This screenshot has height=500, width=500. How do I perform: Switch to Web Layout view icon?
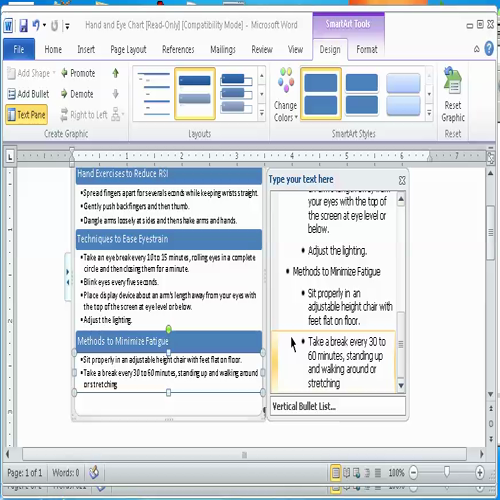click(x=357, y=473)
